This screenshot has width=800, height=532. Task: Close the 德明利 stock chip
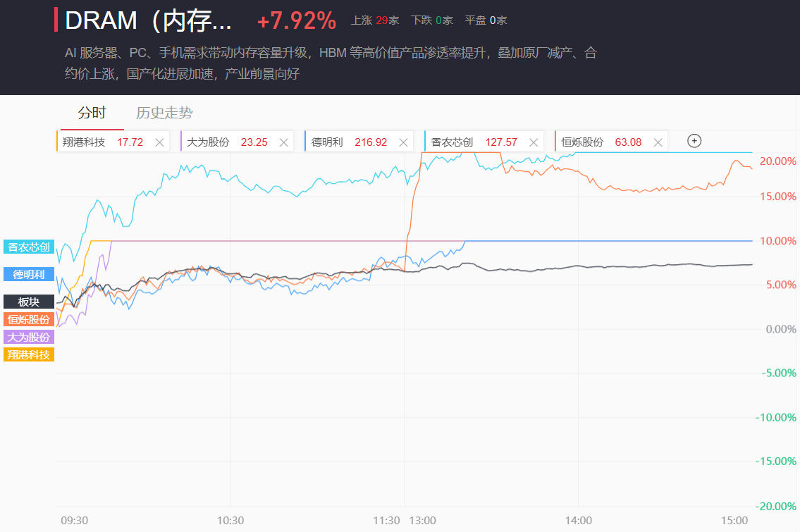[x=404, y=142]
